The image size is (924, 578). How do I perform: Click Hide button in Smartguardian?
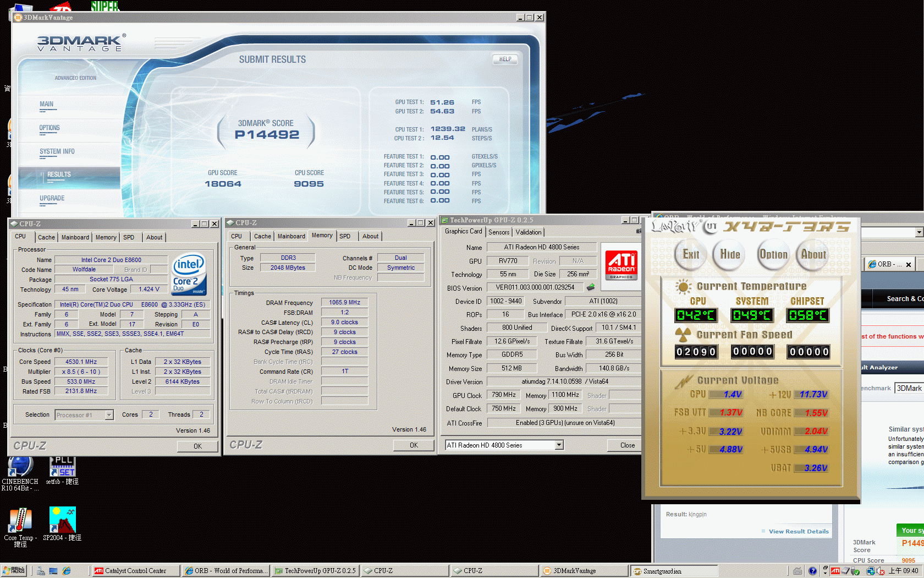[x=730, y=254]
